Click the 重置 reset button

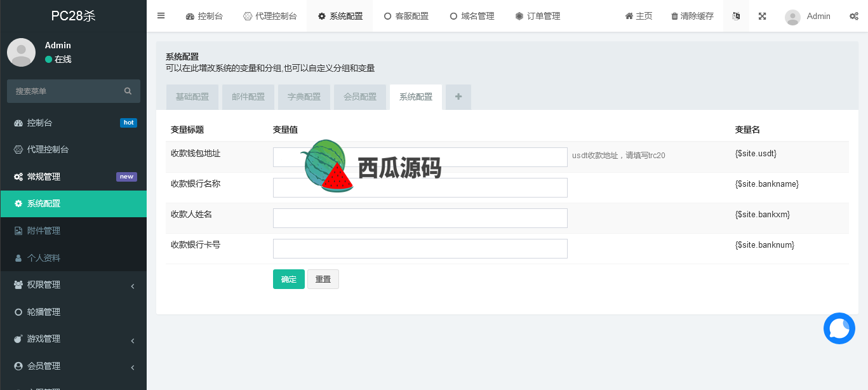pyautogui.click(x=323, y=279)
